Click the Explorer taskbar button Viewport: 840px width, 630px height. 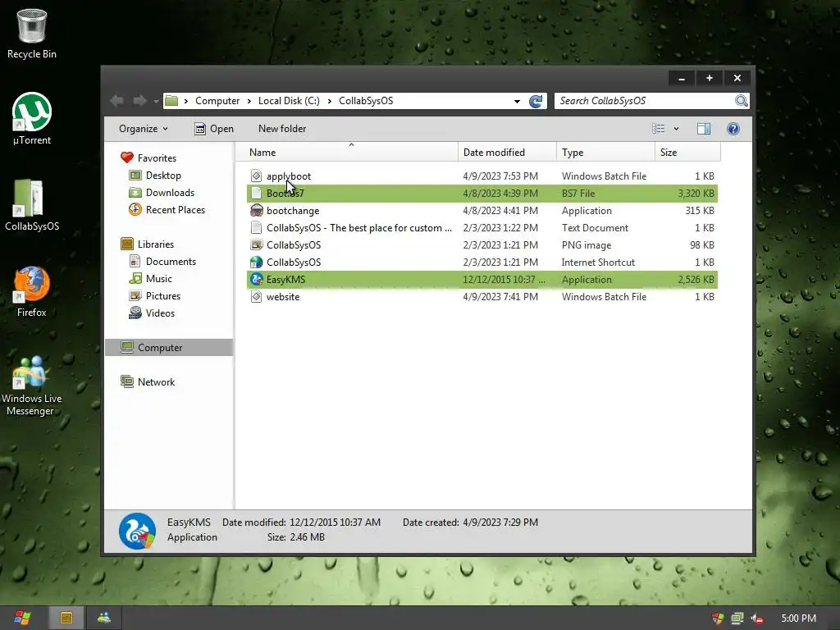point(66,619)
